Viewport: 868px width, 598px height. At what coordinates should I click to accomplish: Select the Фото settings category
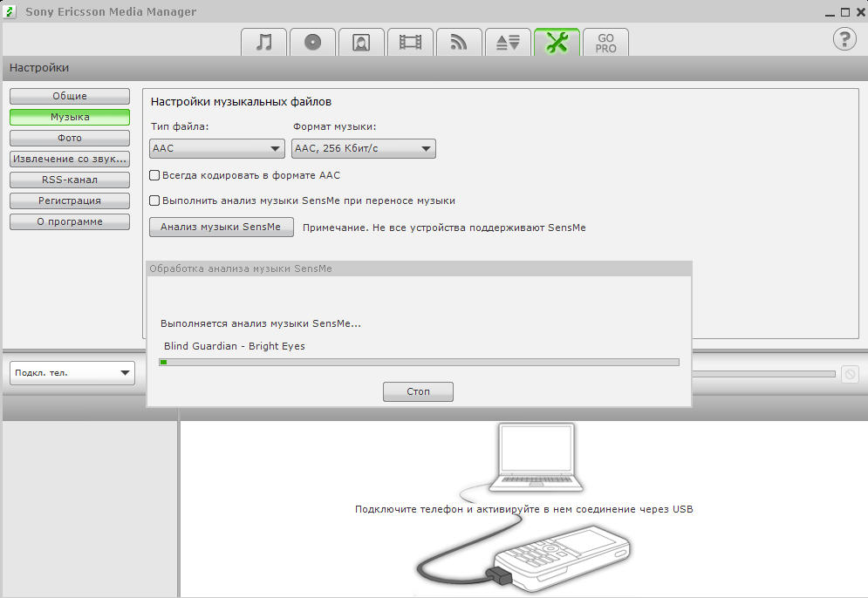(x=70, y=139)
